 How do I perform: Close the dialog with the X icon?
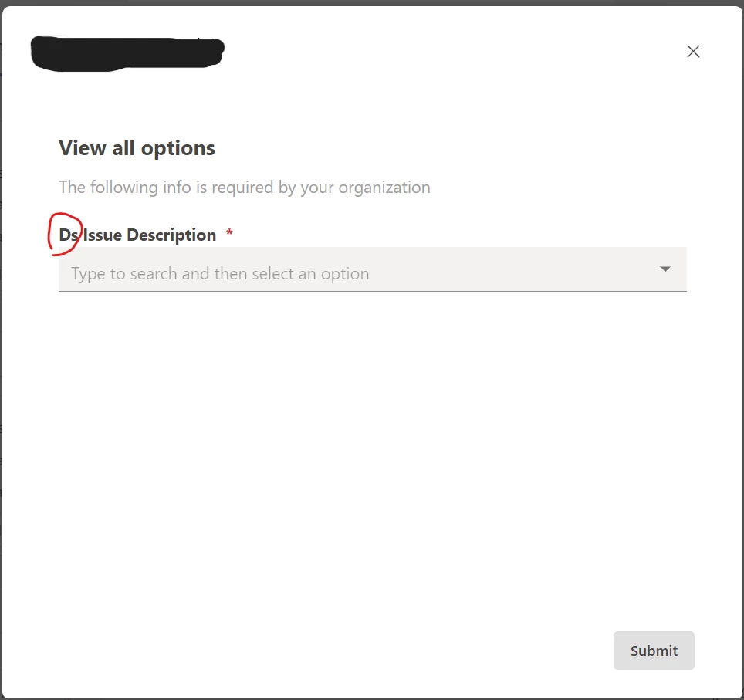(693, 51)
